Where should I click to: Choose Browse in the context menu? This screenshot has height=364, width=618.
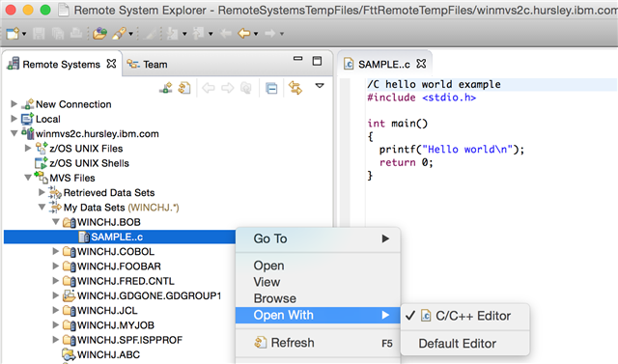pyautogui.click(x=318, y=298)
